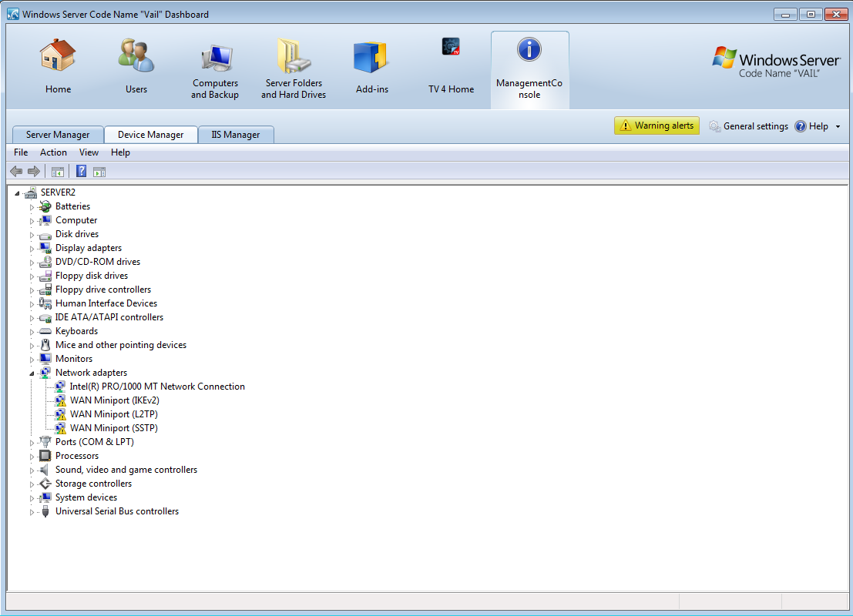Expand the Batteries tree node
This screenshot has width=853, height=616.
[32, 207]
